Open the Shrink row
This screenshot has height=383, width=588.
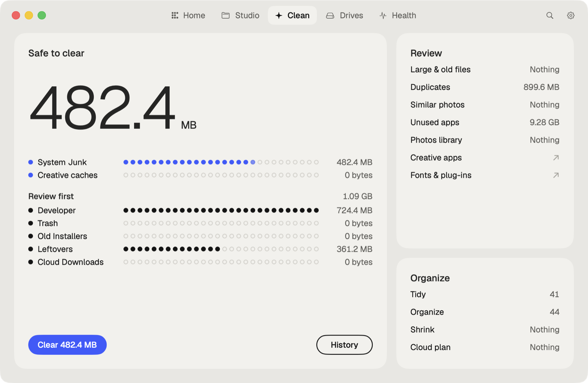tap(485, 329)
